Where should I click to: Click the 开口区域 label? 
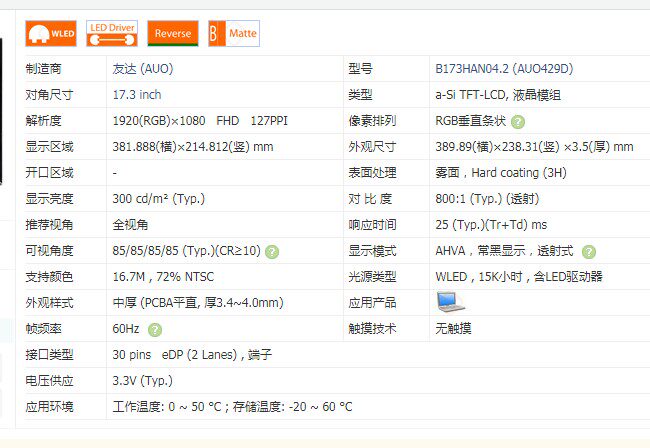click(x=49, y=173)
